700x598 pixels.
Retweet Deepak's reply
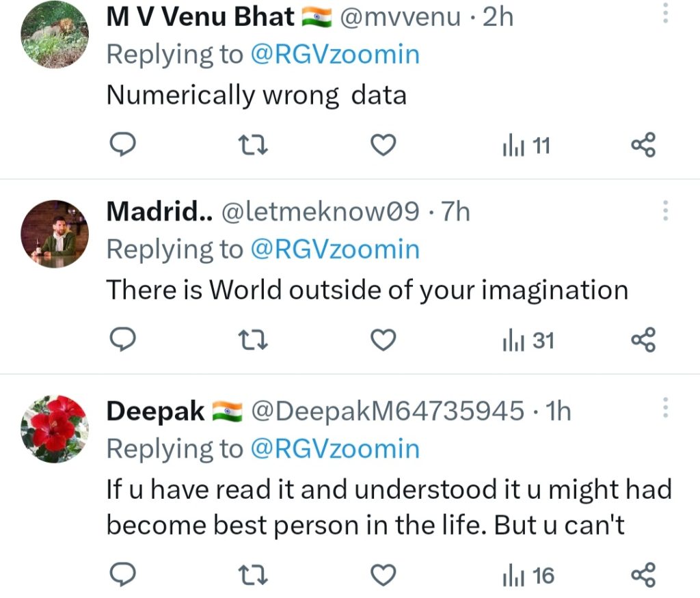coord(253,574)
